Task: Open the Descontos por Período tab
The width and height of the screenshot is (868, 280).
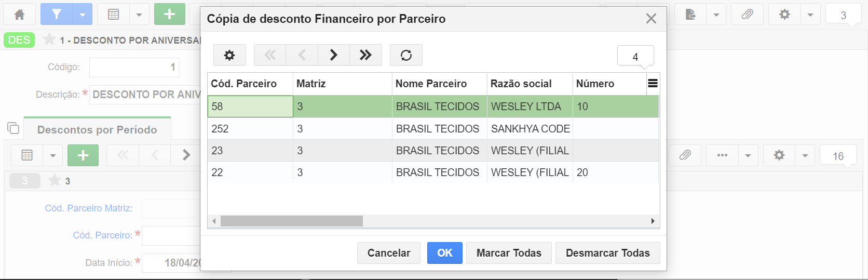Action: 97,129
